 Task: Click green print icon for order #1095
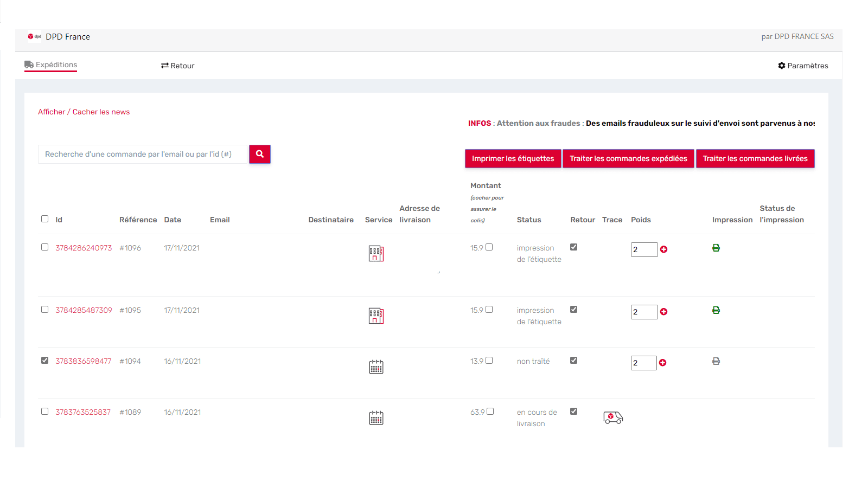pos(716,310)
